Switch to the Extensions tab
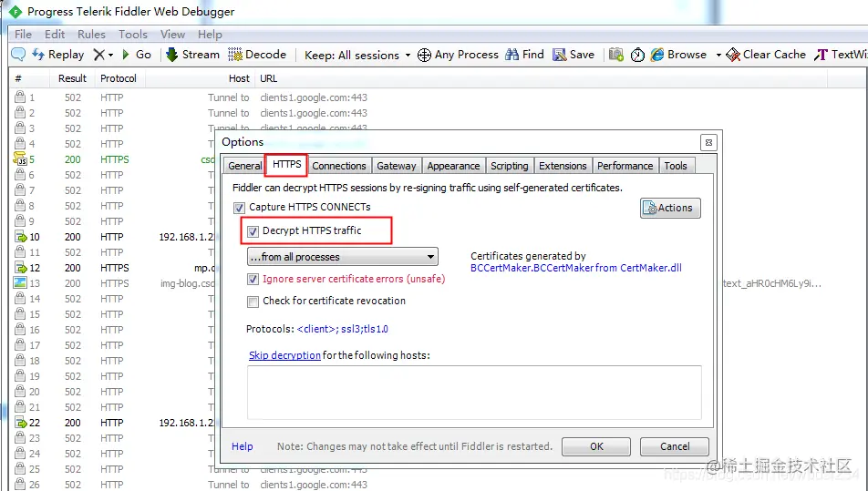Screen dimensions: 868x491 pyautogui.click(x=563, y=166)
